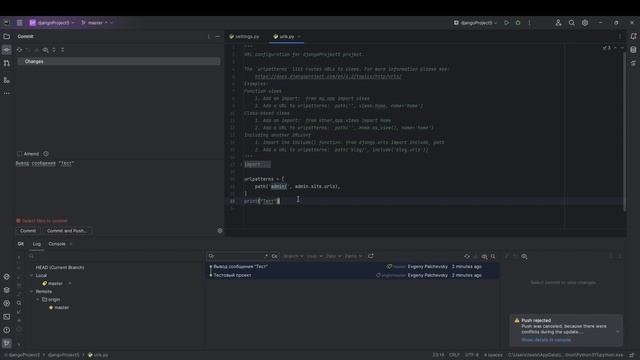Image resolution: width=640 pixels, height=360 pixels.
Task: Open the Structure tool window icon
Action: click(7, 80)
